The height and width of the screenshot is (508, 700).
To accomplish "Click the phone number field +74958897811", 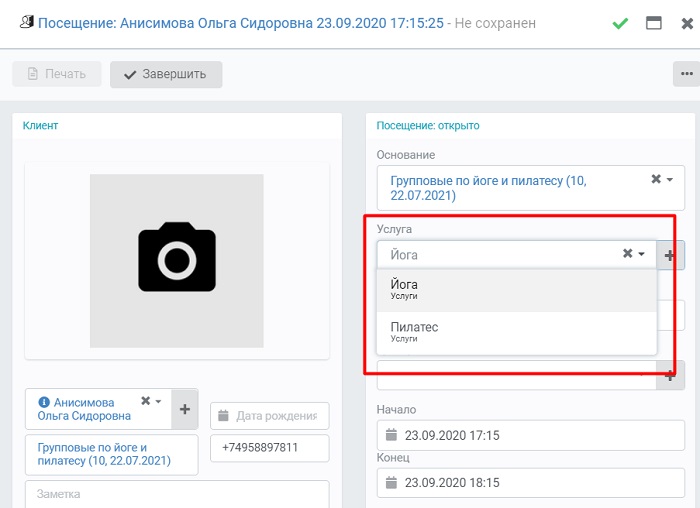I will tap(270, 448).
